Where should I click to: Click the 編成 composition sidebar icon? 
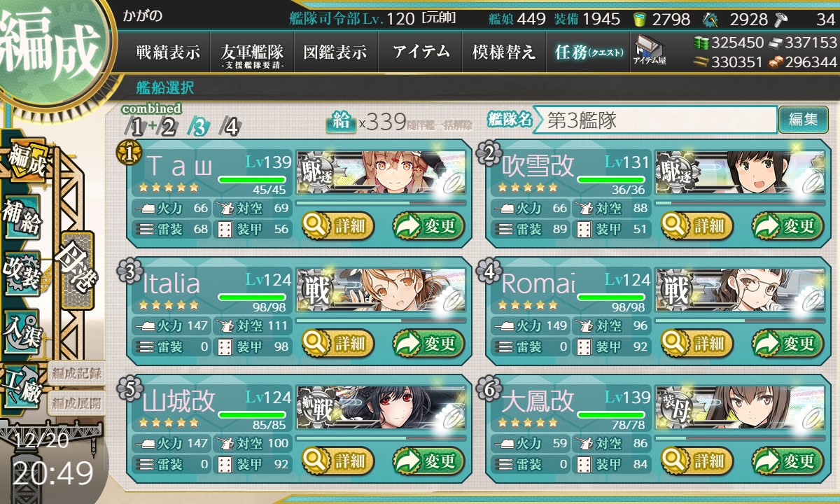[27, 161]
